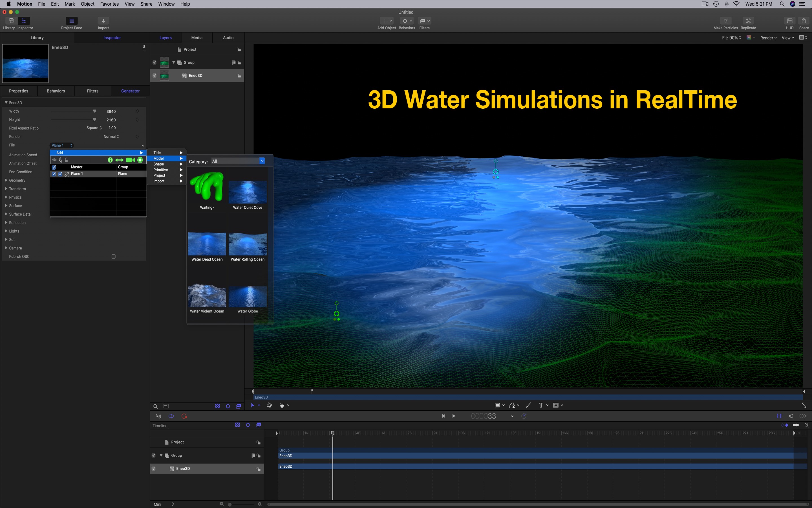Toggle second checkbox on Plane 1 row
812x508 pixels.
(60, 174)
